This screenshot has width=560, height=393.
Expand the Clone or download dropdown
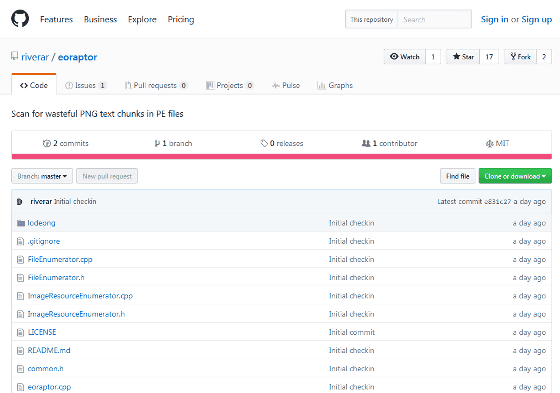[515, 176]
